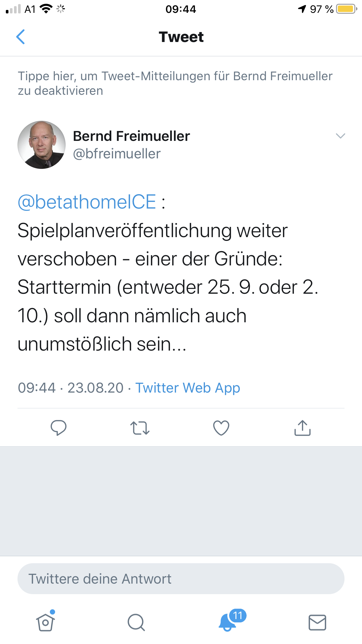Tap the tweet timestamp 09:44 · 23.08.20
The image size is (362, 644).
pyautogui.click(x=71, y=388)
